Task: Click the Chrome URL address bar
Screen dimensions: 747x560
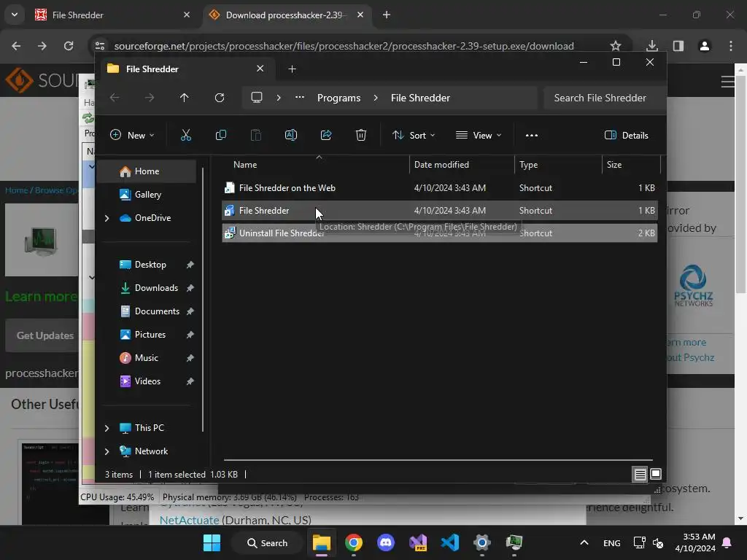Action: 344,46
